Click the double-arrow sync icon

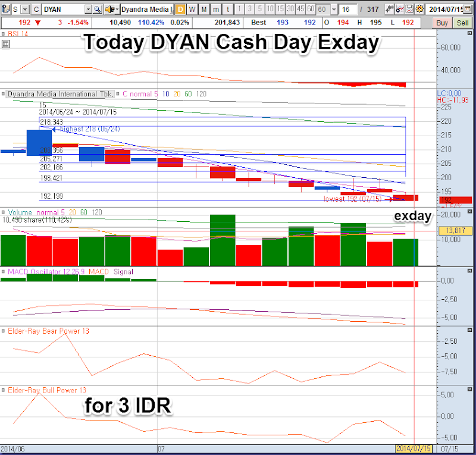(x=390, y=10)
